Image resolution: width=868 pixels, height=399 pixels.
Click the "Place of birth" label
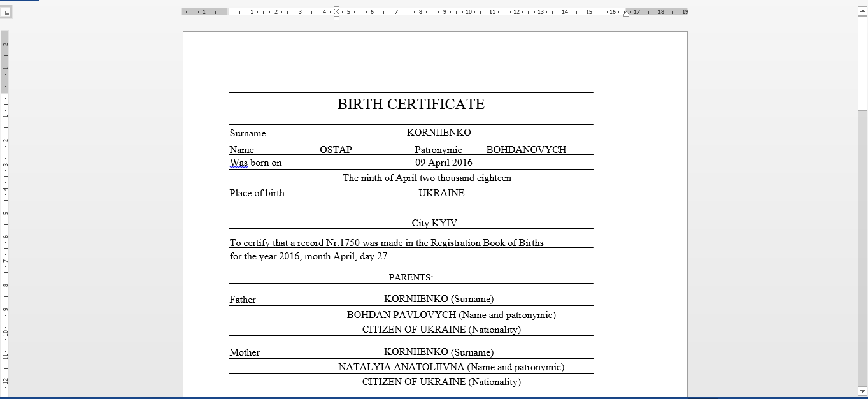pyautogui.click(x=257, y=193)
